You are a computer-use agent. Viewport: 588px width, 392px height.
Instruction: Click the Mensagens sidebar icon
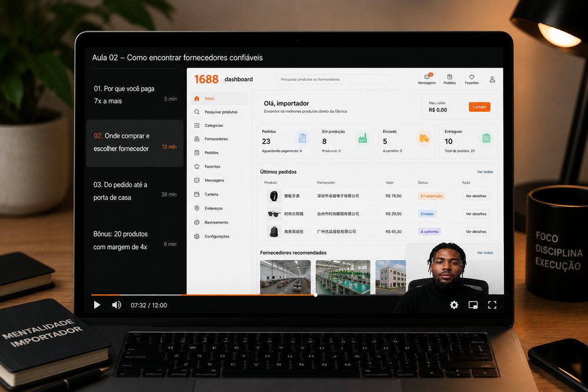(197, 180)
